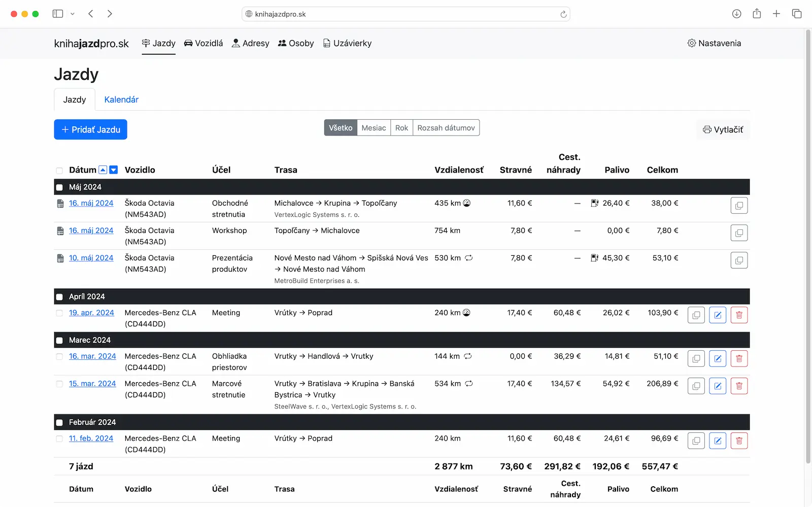The width and height of the screenshot is (812, 507).
Task: Toggle select-all checkbox in table header
Action: (x=59, y=171)
